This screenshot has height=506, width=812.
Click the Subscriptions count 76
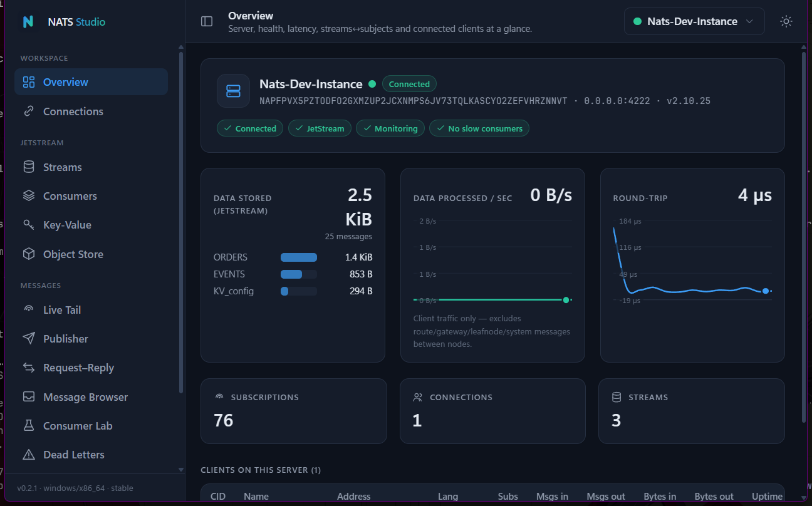coord(224,420)
